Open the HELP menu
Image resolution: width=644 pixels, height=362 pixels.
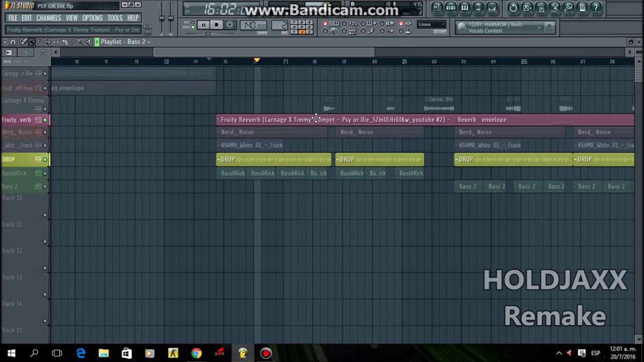tap(133, 18)
